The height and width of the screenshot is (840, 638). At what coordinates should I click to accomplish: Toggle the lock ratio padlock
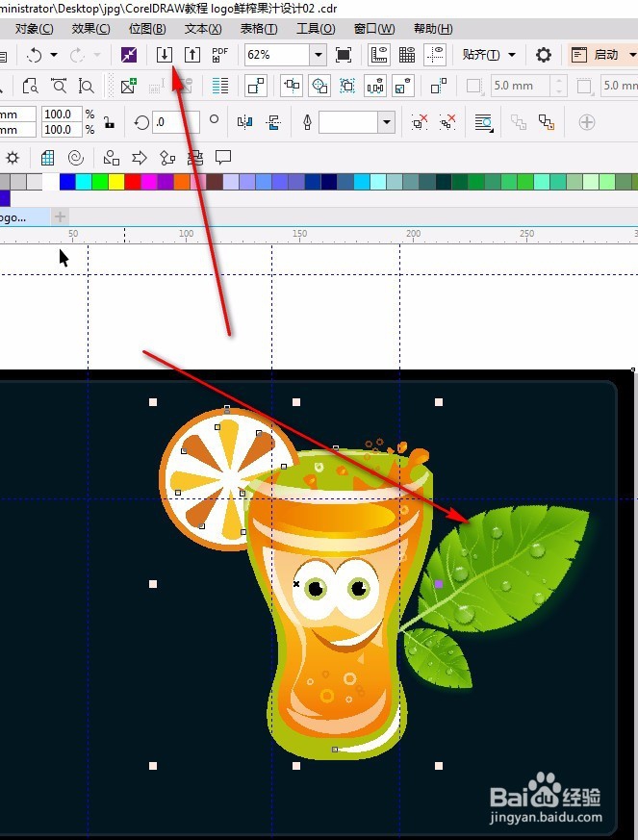click(110, 122)
